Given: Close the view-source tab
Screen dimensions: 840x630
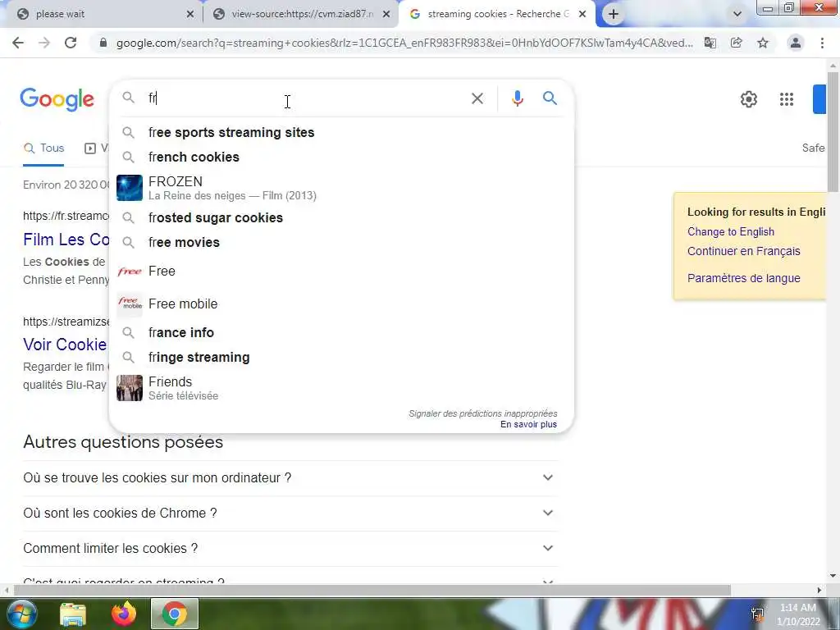Looking at the screenshot, I should pos(386,15).
